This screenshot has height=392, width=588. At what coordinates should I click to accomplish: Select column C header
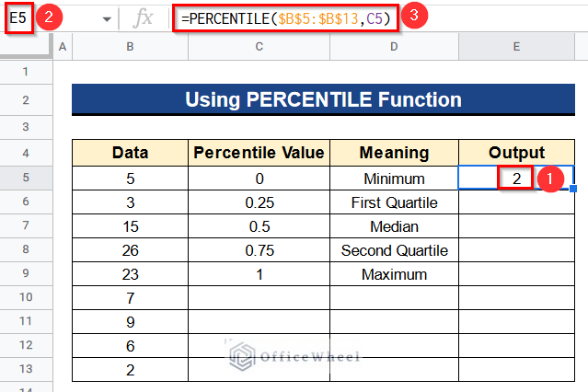[259, 47]
